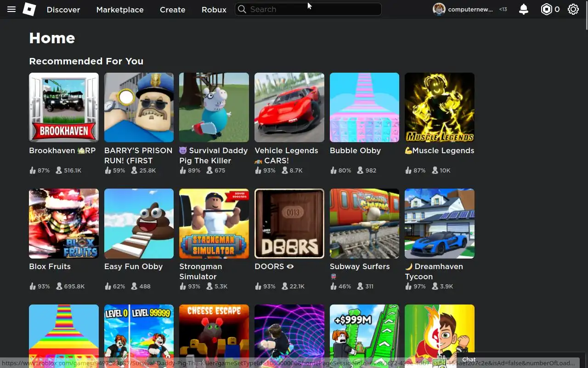Click the Vehicle Legends CARS! title
This screenshot has width=588, height=368.
tap(286, 155)
